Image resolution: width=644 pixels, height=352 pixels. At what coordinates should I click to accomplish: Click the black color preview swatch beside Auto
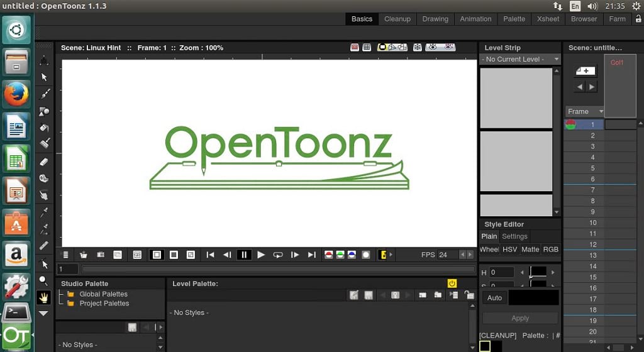pyautogui.click(x=533, y=297)
